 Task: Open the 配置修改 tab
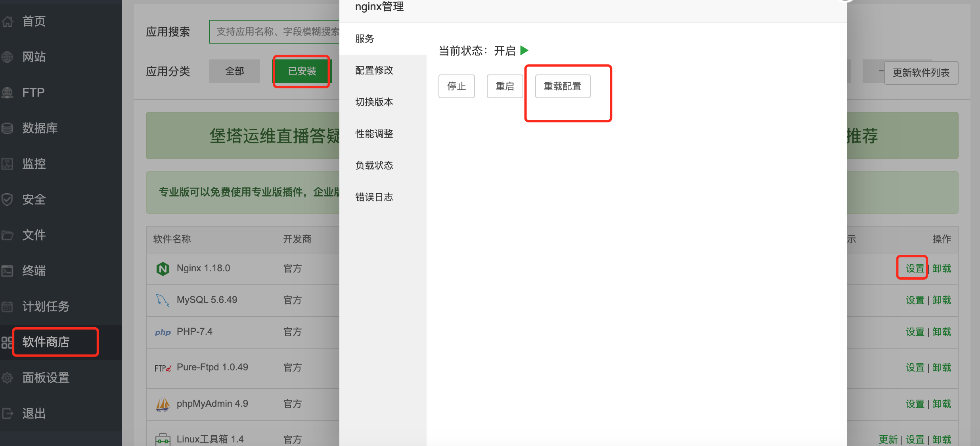(374, 71)
